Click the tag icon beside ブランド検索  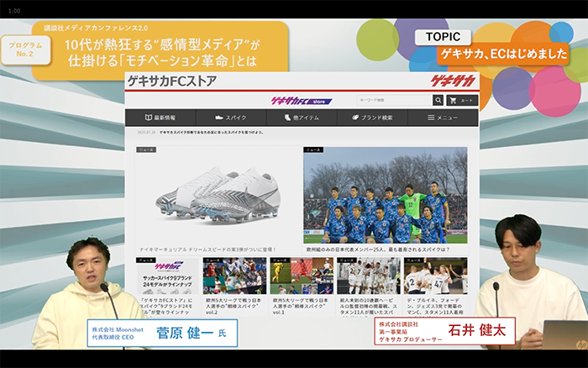tap(355, 118)
